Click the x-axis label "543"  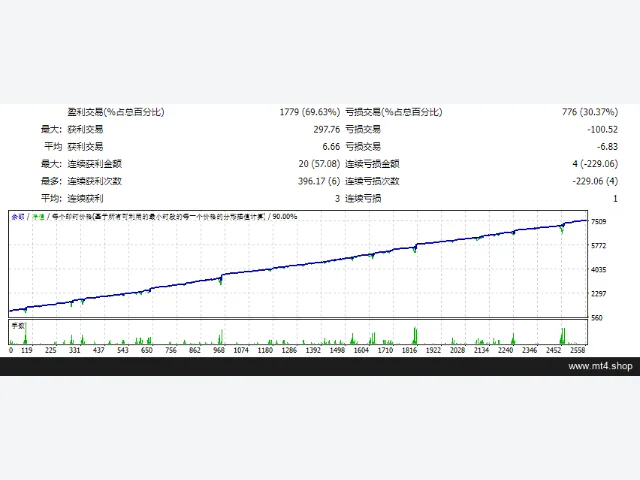[x=123, y=350]
